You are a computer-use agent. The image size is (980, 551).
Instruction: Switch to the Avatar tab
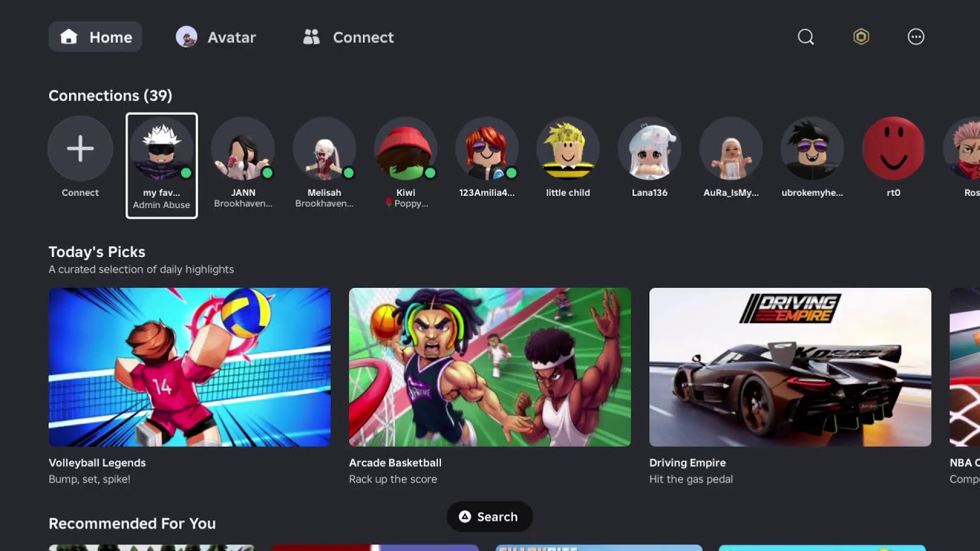tap(216, 37)
